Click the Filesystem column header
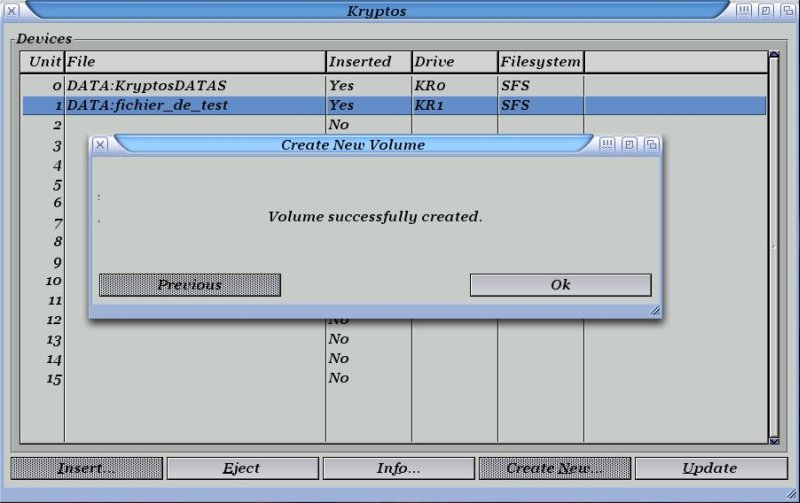This screenshot has height=503, width=800. (x=541, y=62)
